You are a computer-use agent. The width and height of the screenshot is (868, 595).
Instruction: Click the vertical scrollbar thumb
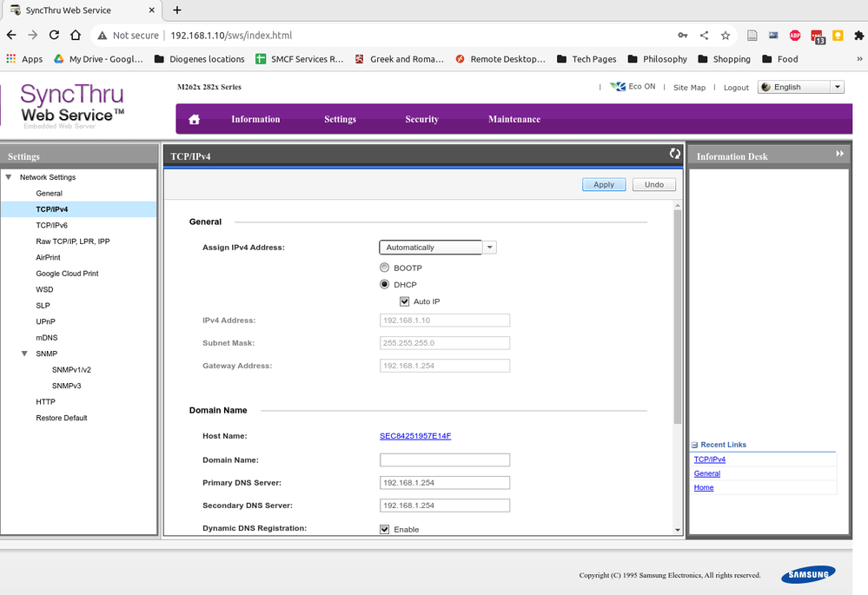[x=678, y=316]
